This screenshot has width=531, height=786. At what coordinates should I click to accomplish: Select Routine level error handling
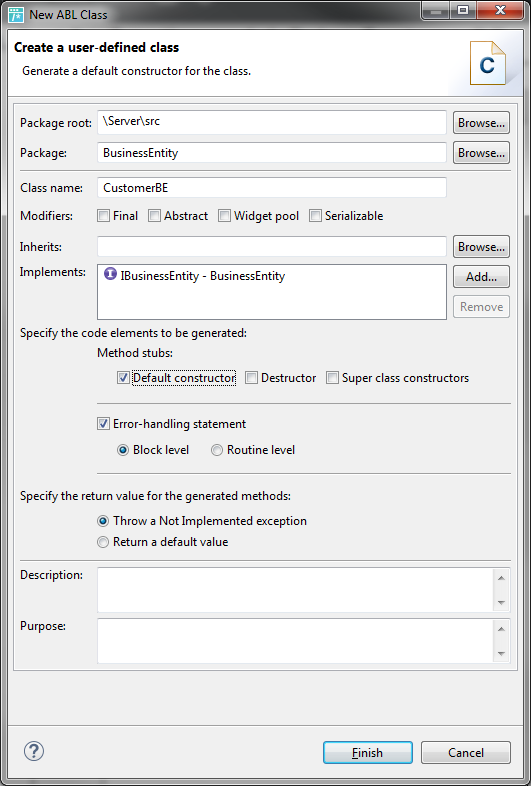point(217,450)
